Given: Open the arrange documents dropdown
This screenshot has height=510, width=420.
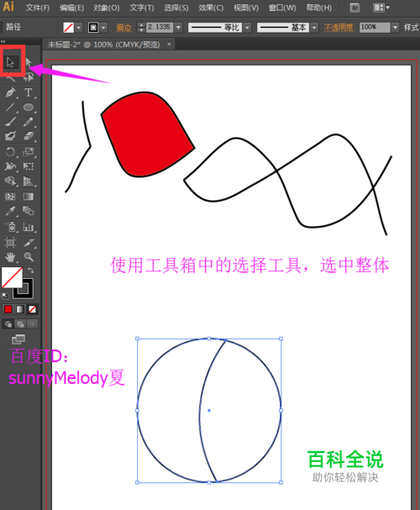Looking at the screenshot, I should (381, 8).
